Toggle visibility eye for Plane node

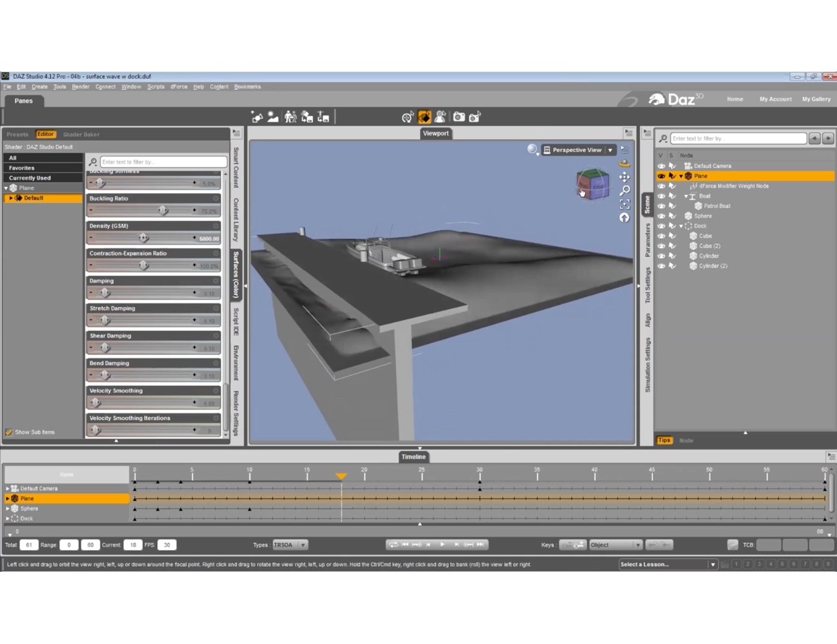coord(661,176)
